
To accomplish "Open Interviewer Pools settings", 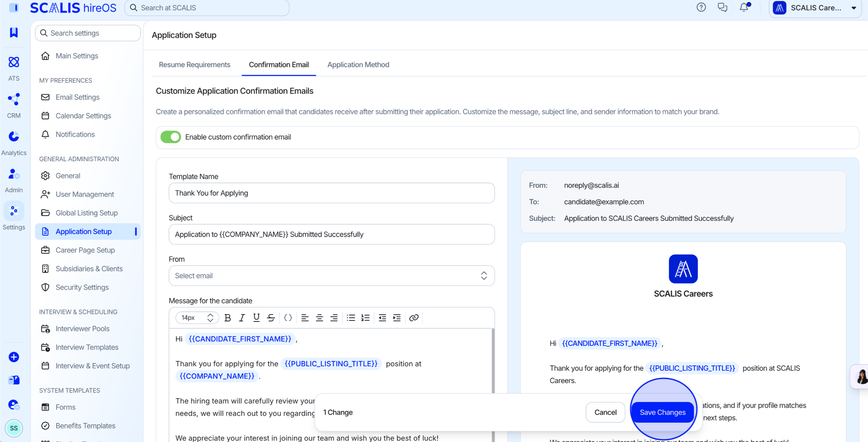I will pos(88,329).
